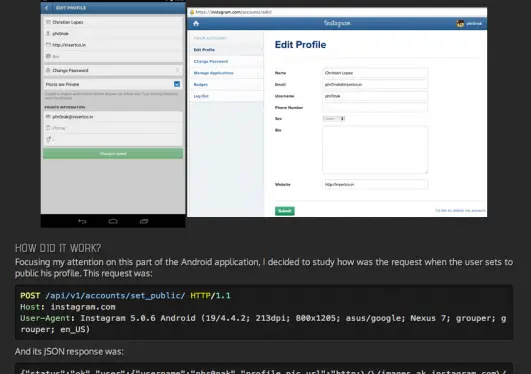This screenshot has width=531, height=374.
Task: Tap the back arrow in the Android Edit Profile header
Action: pos(47,8)
